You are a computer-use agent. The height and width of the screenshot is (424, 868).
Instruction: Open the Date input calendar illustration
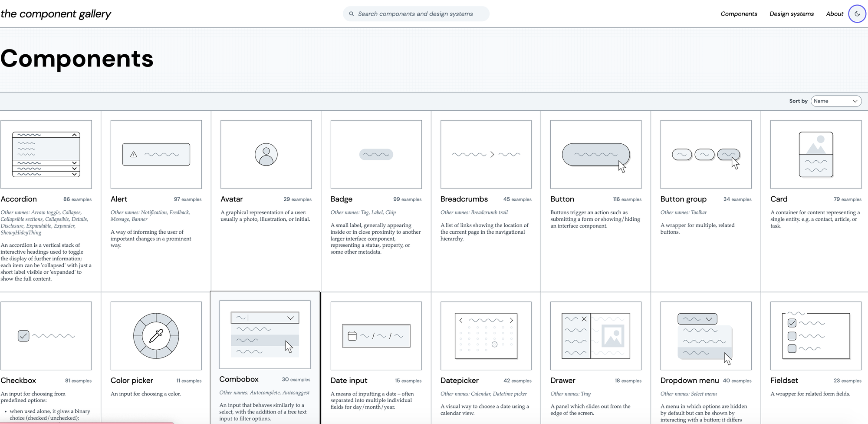tap(376, 336)
